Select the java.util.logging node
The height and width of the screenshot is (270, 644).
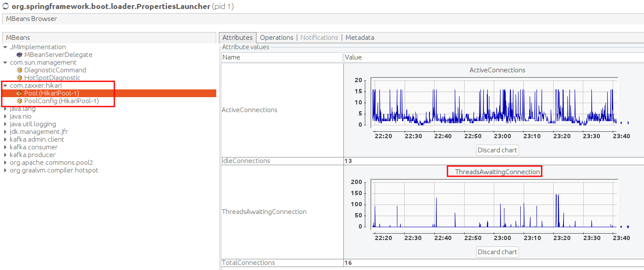[33, 124]
